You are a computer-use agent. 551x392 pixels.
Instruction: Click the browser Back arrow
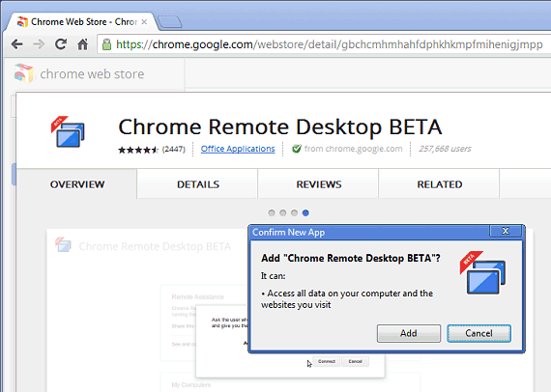(16, 44)
